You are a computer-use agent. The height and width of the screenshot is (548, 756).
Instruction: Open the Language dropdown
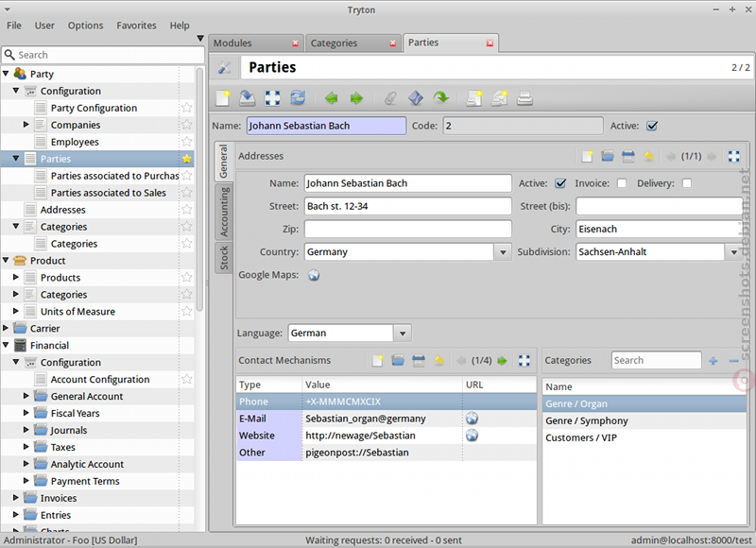click(x=403, y=333)
